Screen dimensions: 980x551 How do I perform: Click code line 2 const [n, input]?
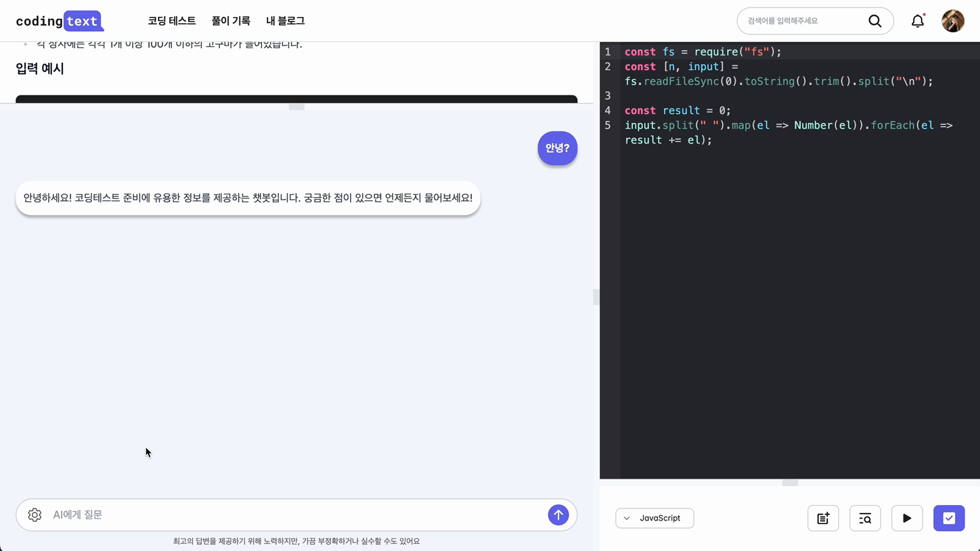point(778,74)
